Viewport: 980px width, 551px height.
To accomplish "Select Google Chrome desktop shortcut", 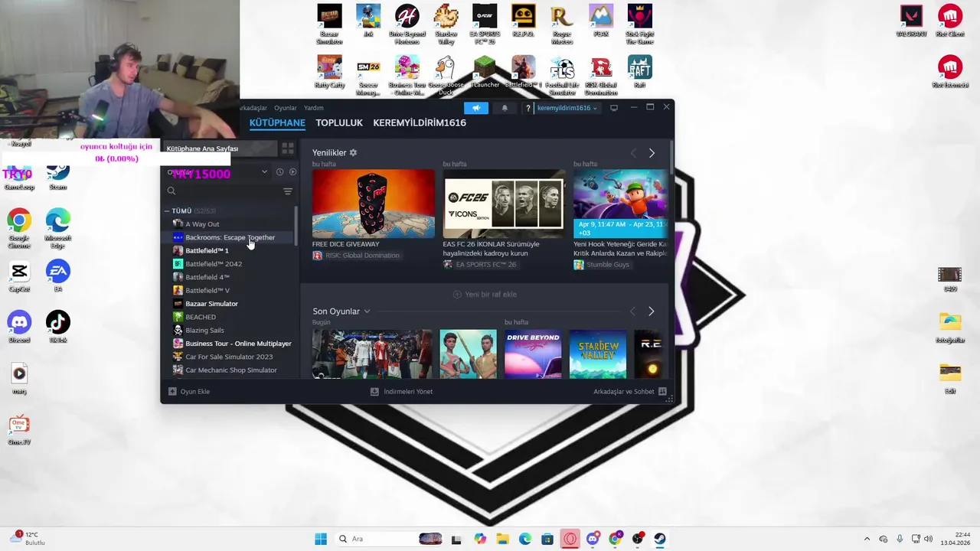I will pyautogui.click(x=19, y=229).
